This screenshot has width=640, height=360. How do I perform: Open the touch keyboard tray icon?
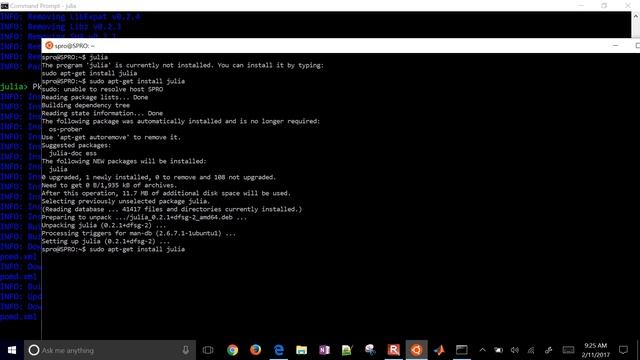(568, 350)
